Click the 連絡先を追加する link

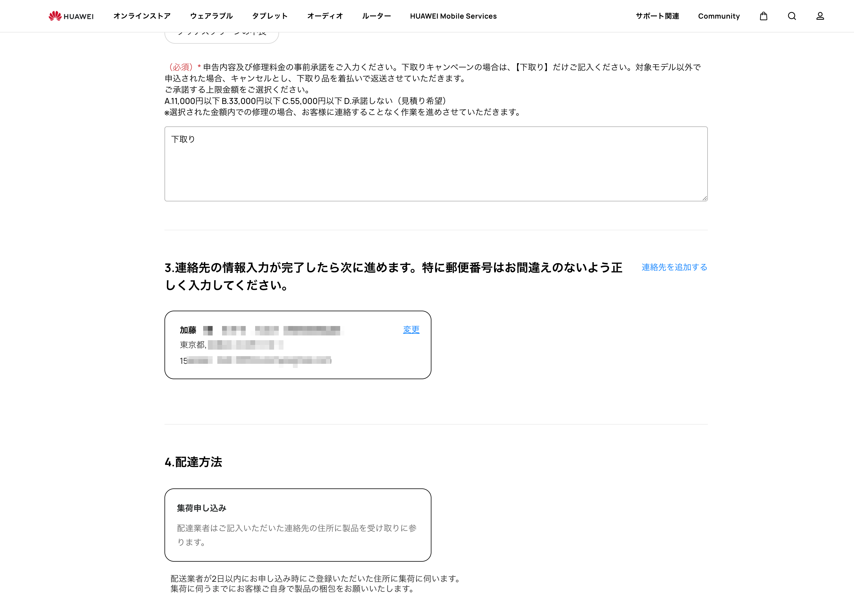coord(674,267)
